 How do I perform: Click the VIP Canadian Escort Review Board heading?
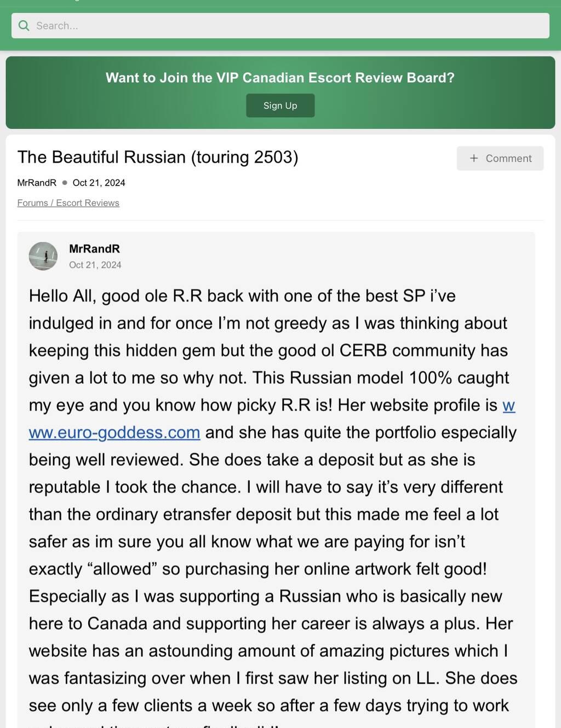click(x=280, y=78)
